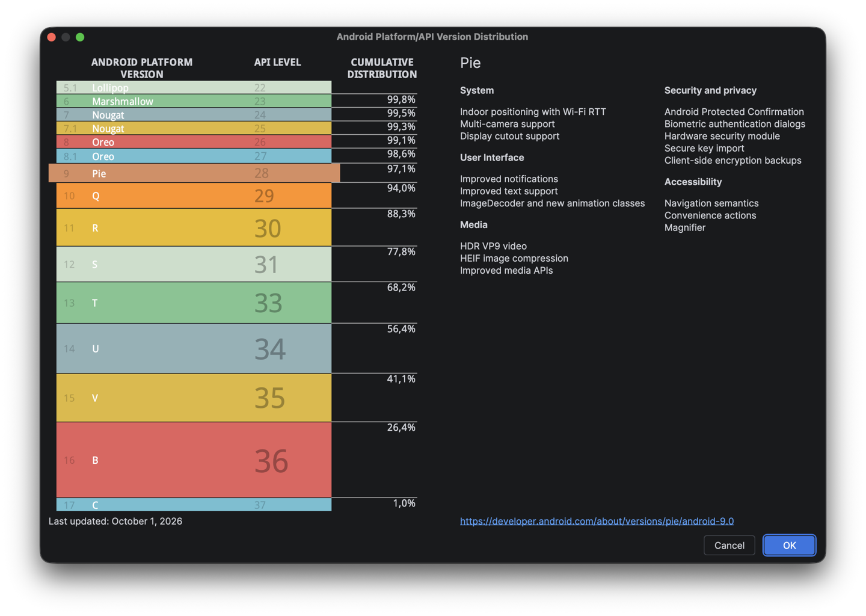The height and width of the screenshot is (616, 866).
Task: Click the OK button
Action: coord(789,545)
